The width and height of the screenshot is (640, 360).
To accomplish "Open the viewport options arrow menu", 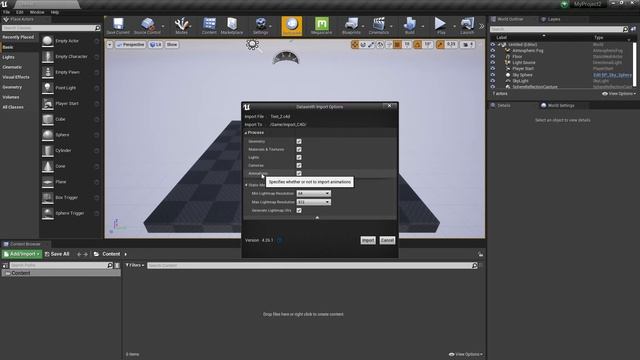I will click(x=110, y=44).
